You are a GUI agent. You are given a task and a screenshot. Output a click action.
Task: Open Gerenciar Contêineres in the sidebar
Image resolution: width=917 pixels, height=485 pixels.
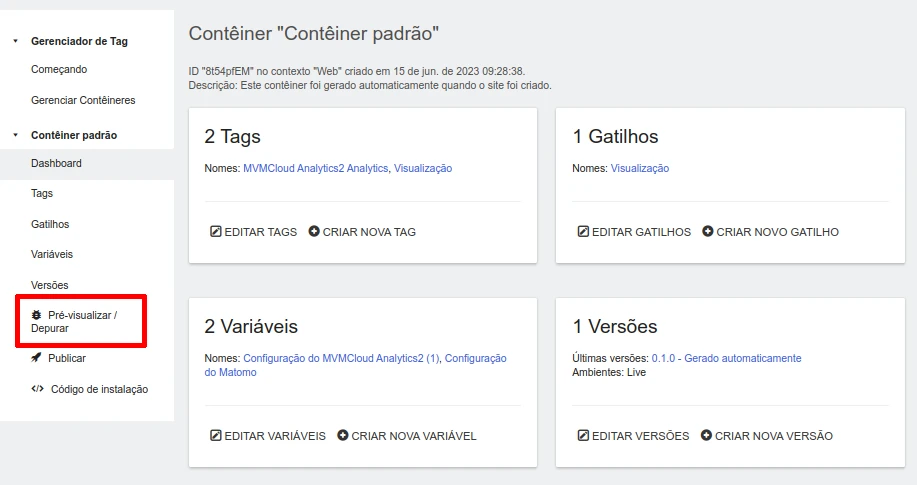83,100
